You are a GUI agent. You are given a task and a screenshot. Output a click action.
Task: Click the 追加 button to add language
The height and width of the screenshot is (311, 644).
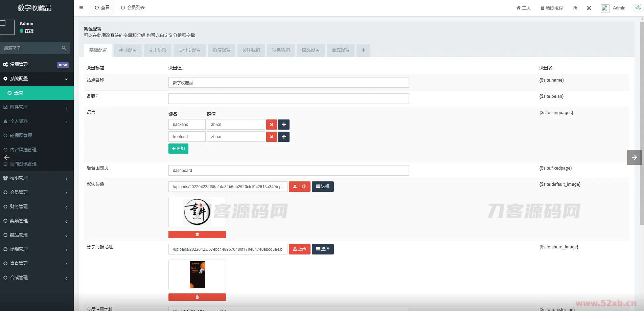[x=178, y=149]
